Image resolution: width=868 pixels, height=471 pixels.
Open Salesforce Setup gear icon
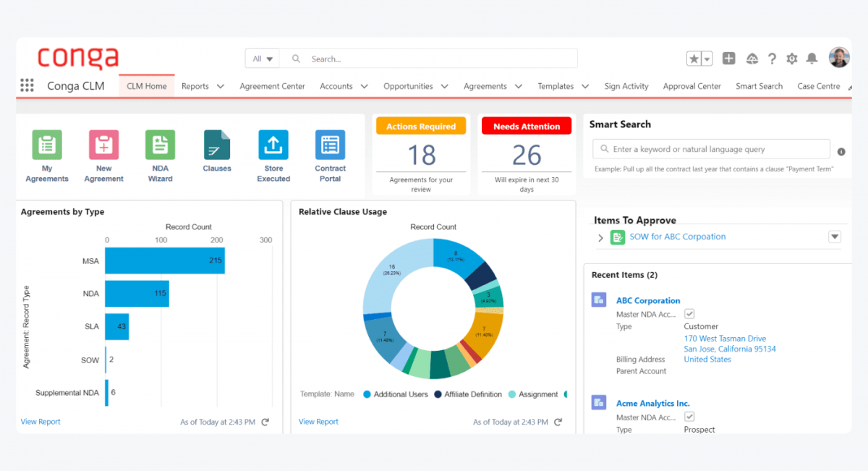pyautogui.click(x=791, y=58)
